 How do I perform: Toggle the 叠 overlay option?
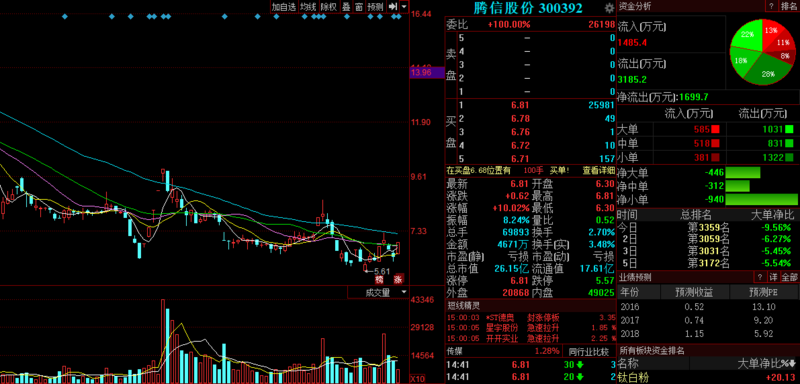[346, 6]
